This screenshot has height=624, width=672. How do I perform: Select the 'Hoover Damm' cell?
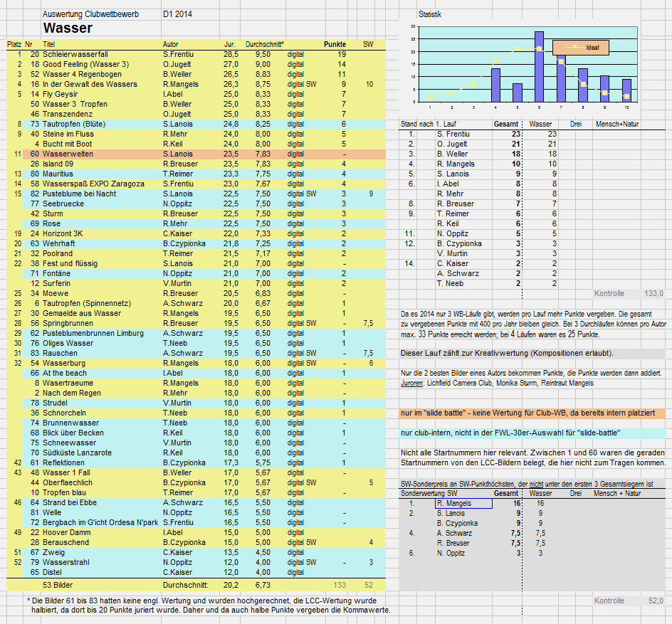tap(66, 532)
